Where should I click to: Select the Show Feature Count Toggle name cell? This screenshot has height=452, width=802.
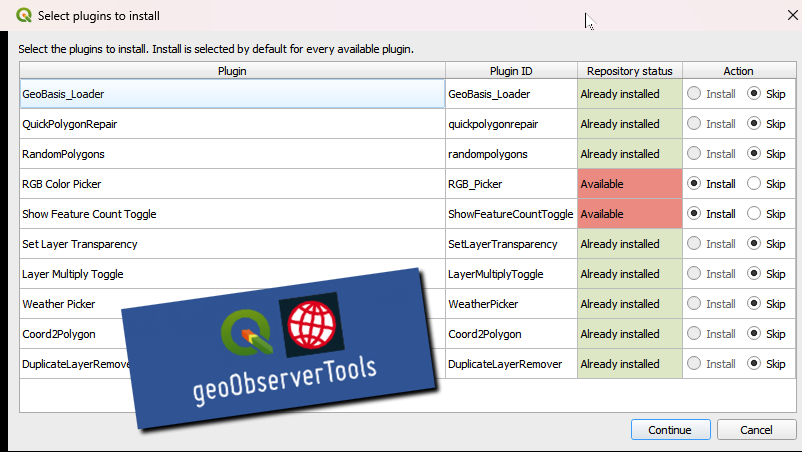(x=232, y=214)
